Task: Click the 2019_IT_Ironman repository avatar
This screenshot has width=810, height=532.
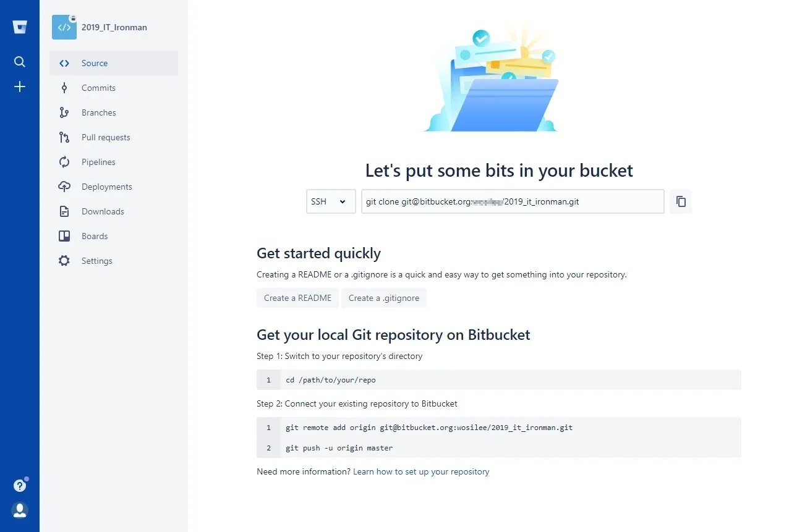Action: pos(64,27)
